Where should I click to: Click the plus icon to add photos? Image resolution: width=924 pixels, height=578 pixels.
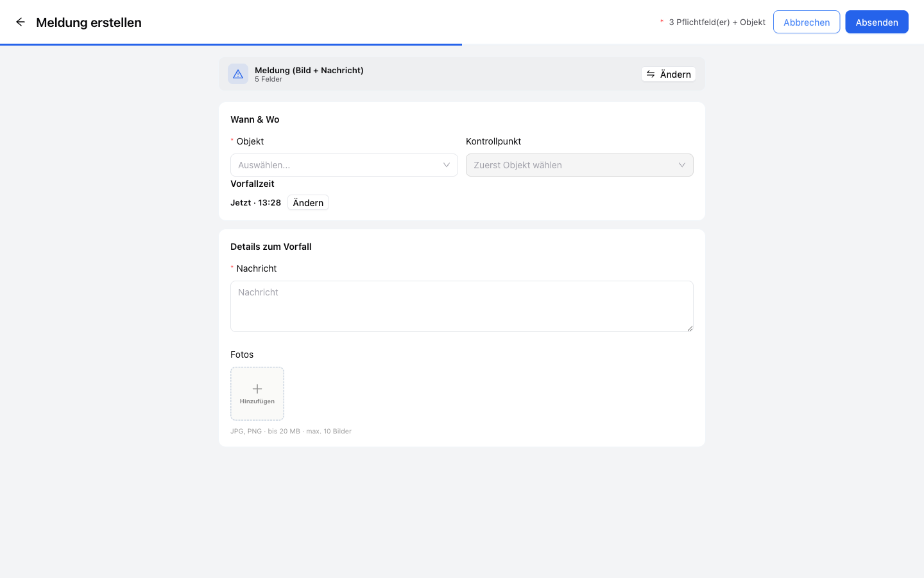(x=257, y=389)
